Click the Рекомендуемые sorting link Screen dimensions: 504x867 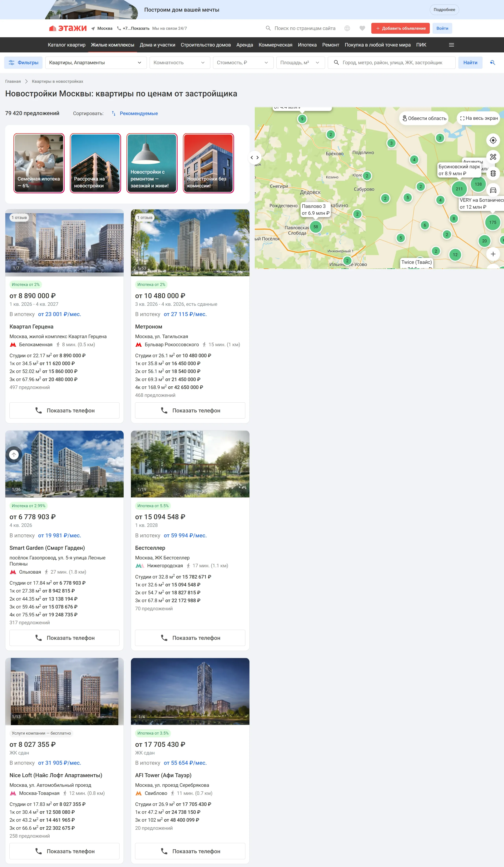pyautogui.click(x=139, y=113)
